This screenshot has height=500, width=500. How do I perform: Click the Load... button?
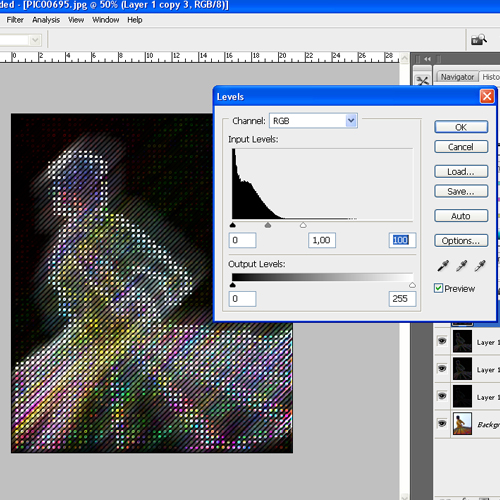[x=461, y=171]
